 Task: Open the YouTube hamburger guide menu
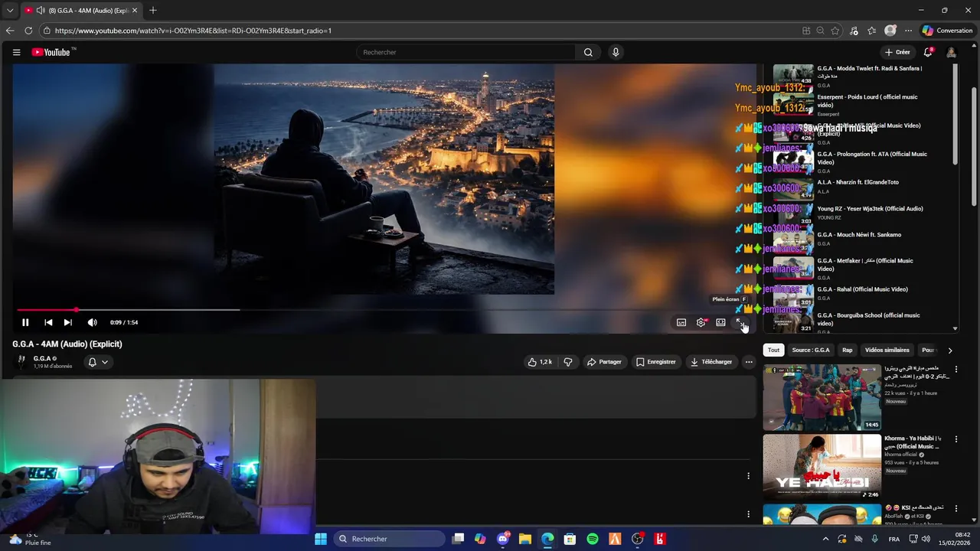16,52
